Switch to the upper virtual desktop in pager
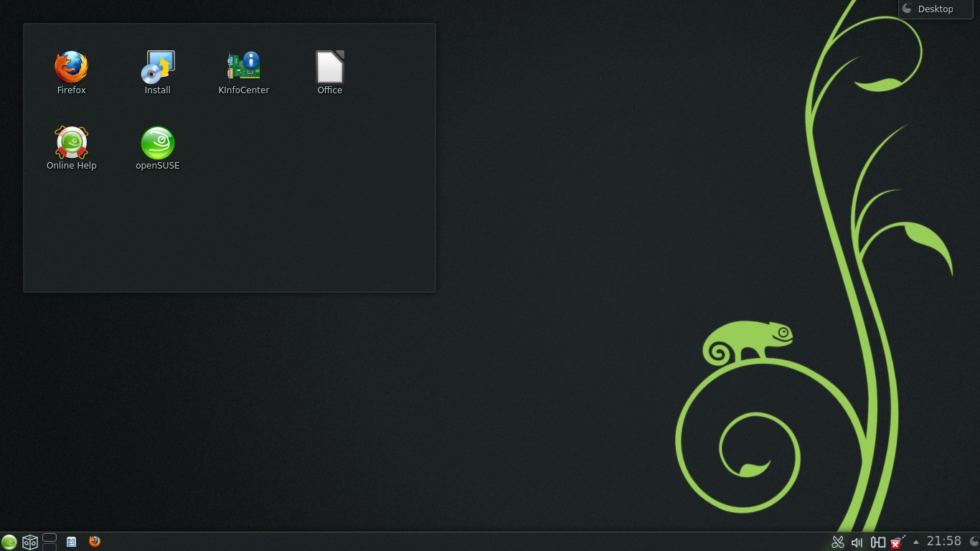 50,537
